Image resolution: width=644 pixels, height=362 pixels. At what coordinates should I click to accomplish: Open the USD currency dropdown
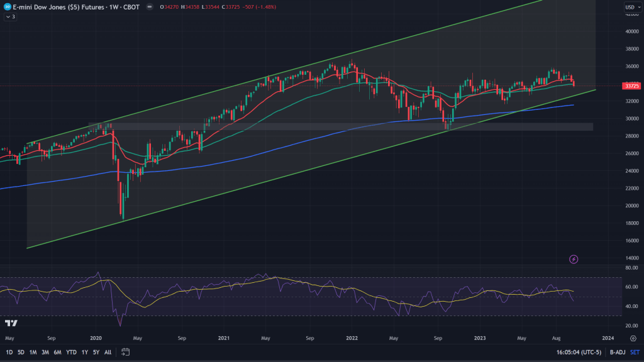[x=631, y=8]
